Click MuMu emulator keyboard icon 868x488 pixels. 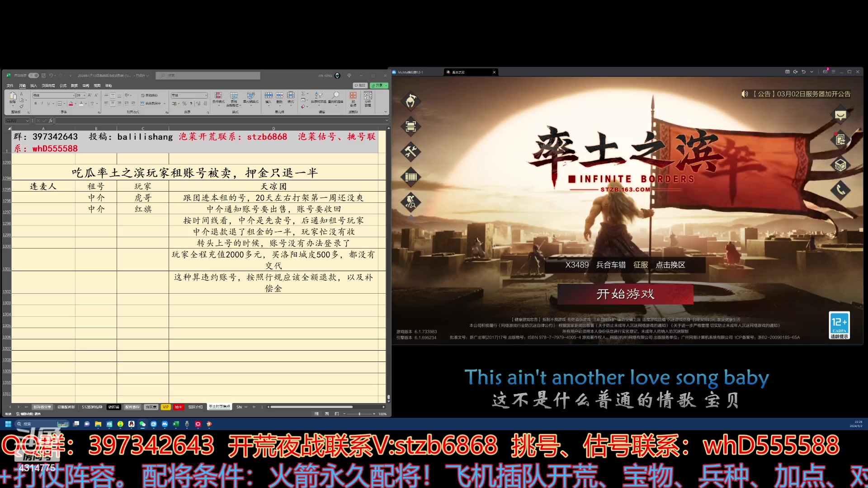(x=788, y=71)
